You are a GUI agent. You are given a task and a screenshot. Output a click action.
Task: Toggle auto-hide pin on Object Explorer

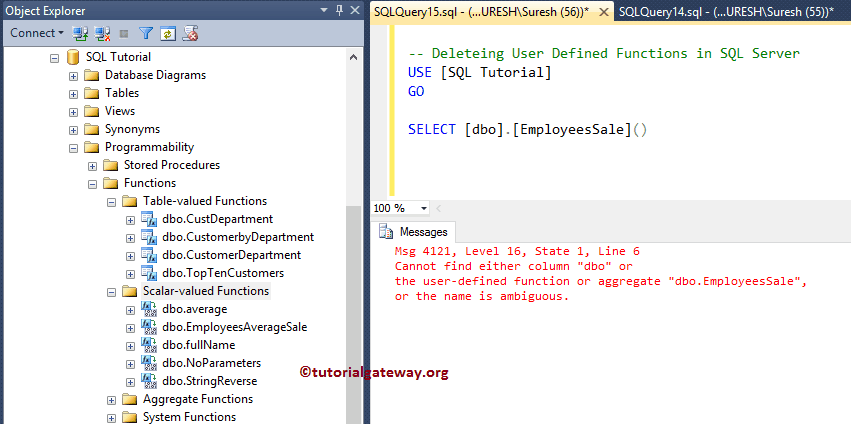[x=339, y=10]
